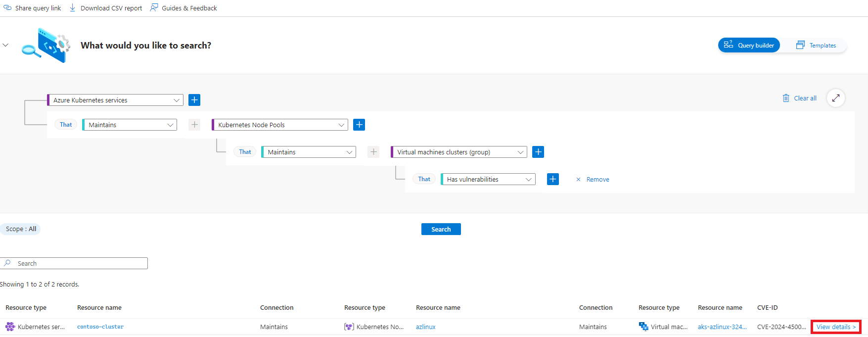Click the grey plus beside second Maintains
Viewport: 868px width, 337px height.
tap(373, 152)
